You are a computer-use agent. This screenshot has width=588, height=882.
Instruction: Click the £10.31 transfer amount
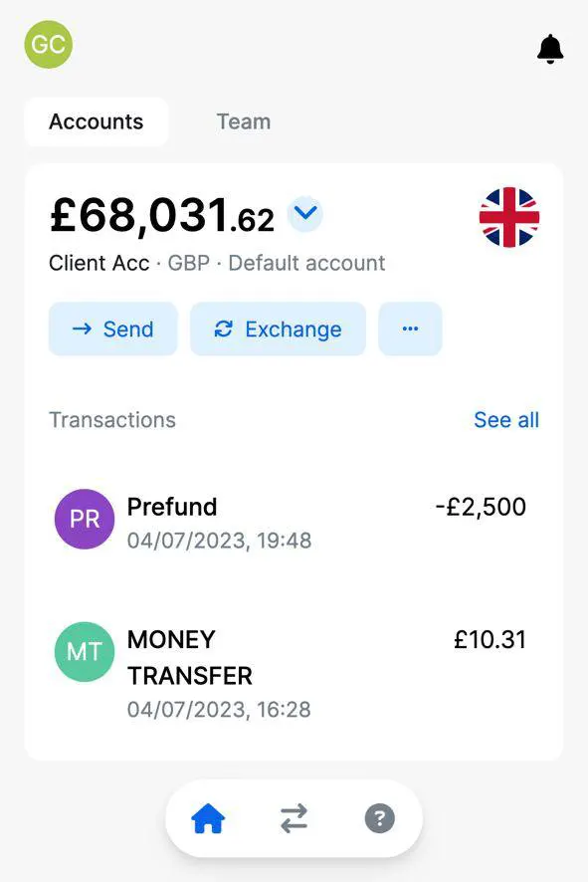[x=490, y=639]
